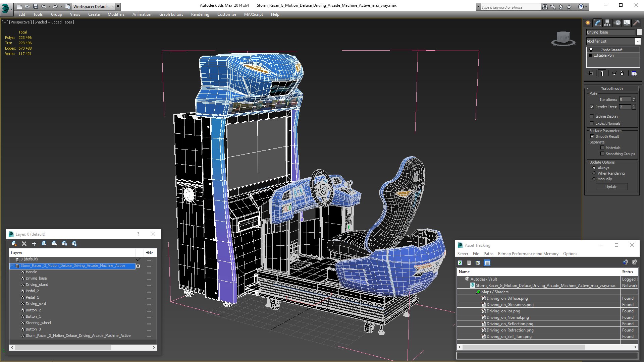
Task: Switch to the Motion panel tab
Action: (617, 23)
